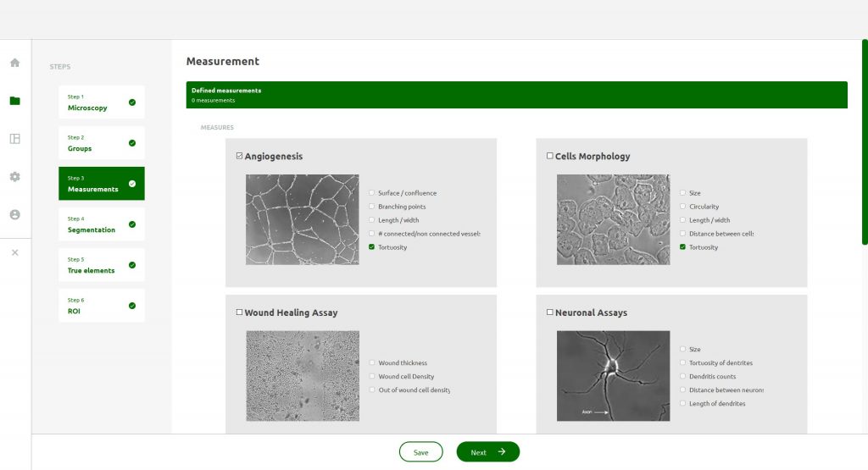Click the green Defined measurements banner
The image size is (868, 470).
tap(516, 95)
